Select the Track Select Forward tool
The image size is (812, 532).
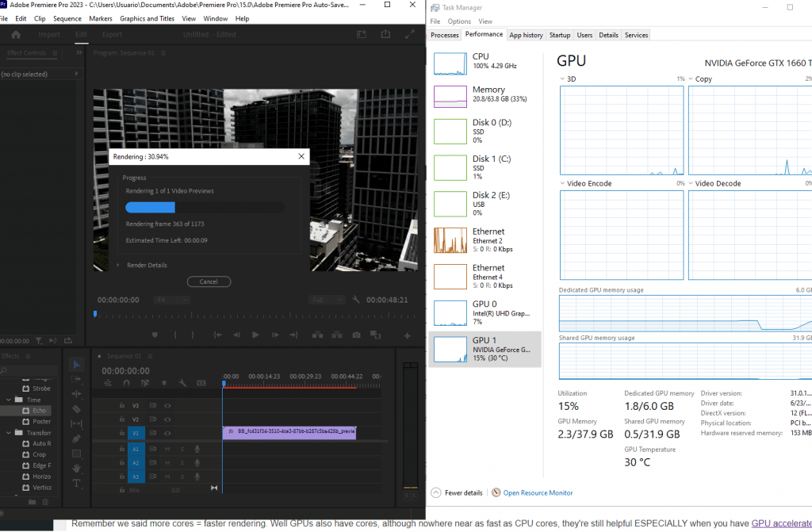[x=77, y=379]
